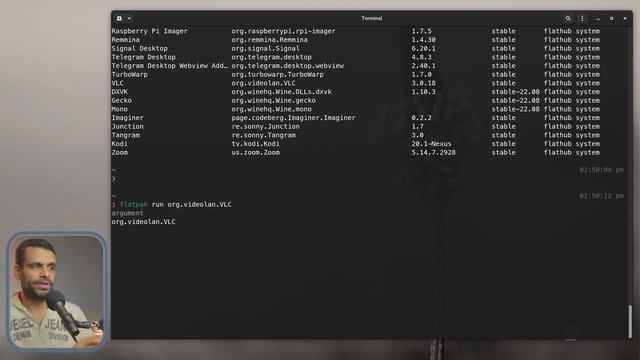Click 'org.winehq.Wine.gecko' text

(273, 100)
